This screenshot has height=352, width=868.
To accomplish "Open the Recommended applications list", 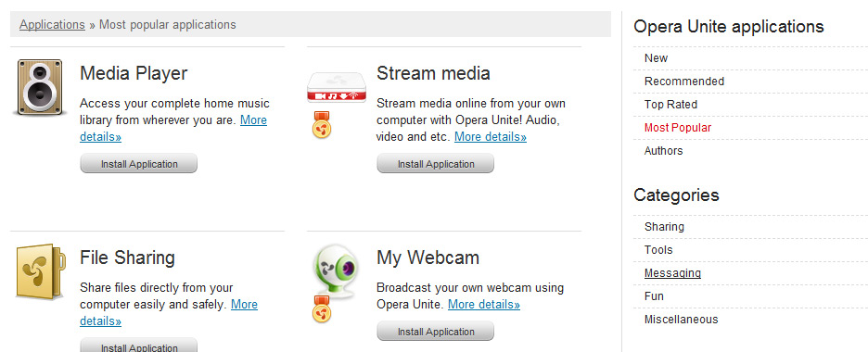I will click(684, 82).
